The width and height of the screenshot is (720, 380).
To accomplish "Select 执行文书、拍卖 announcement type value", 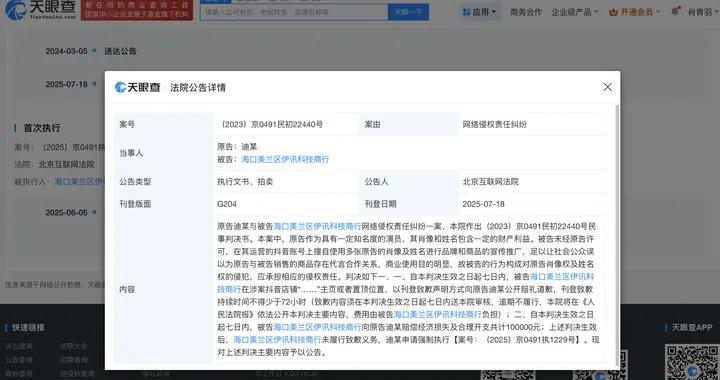I will pos(245,182).
